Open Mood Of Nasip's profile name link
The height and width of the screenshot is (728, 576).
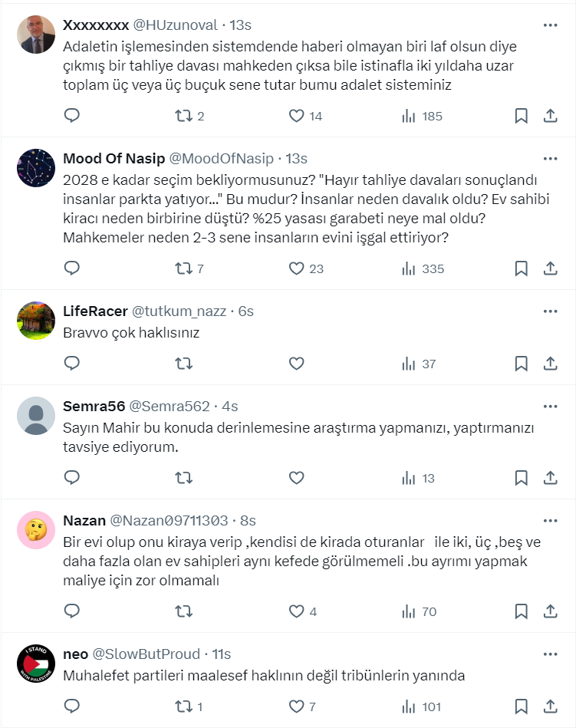coord(114,159)
